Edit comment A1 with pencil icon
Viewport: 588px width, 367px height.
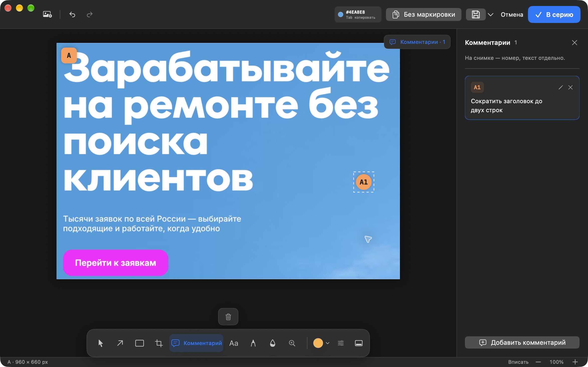coord(561,87)
